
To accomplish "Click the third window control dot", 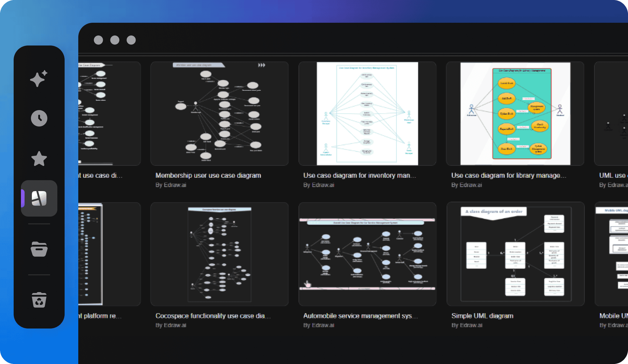I will [131, 40].
